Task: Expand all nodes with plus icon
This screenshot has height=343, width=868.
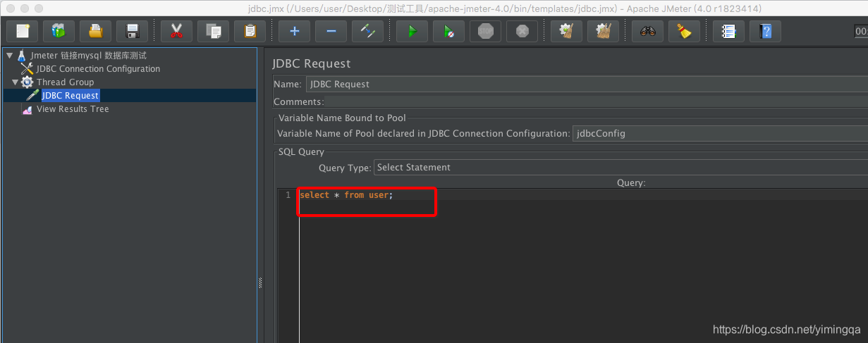Action: (294, 31)
